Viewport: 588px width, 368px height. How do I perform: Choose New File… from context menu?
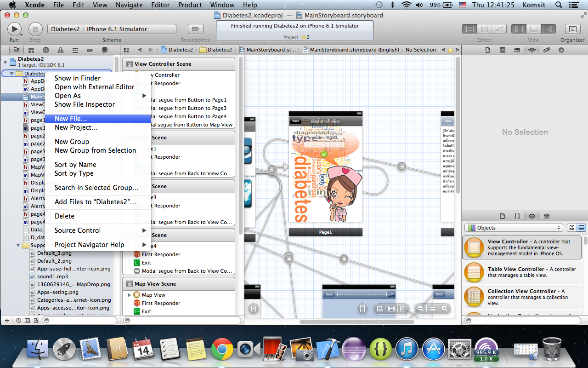(x=71, y=119)
